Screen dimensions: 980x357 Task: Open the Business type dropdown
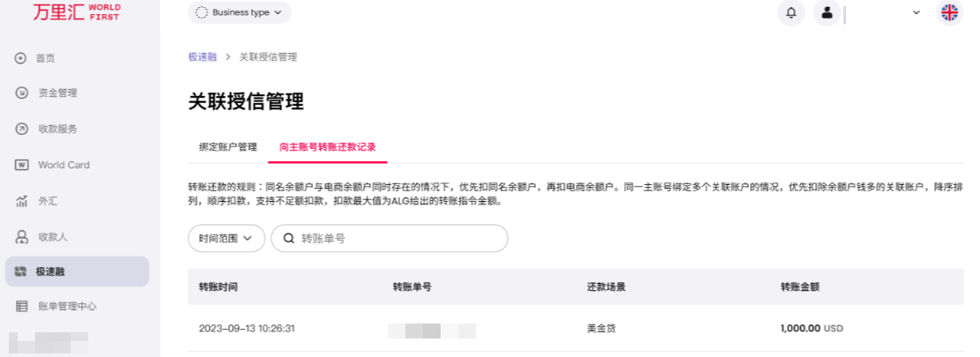tap(239, 12)
